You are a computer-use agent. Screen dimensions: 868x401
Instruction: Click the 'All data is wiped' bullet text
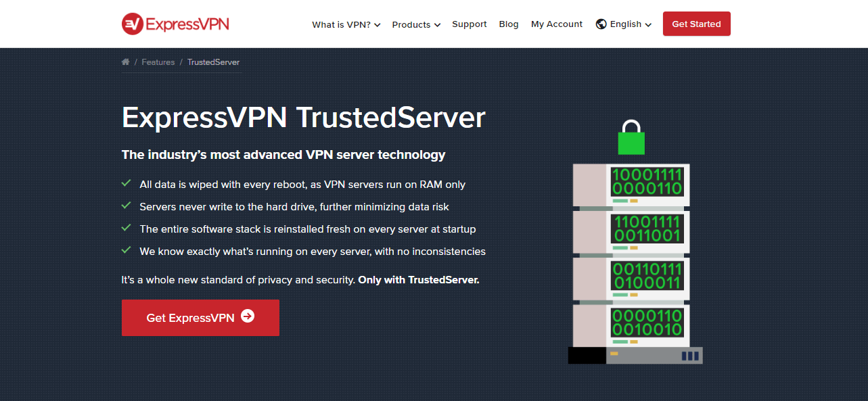pos(302,185)
